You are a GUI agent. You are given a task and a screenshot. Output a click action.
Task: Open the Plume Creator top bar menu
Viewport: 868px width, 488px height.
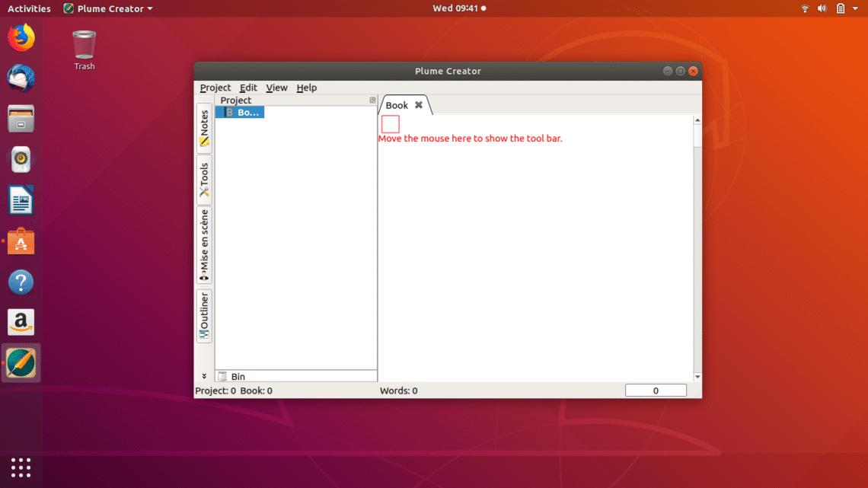tap(107, 8)
